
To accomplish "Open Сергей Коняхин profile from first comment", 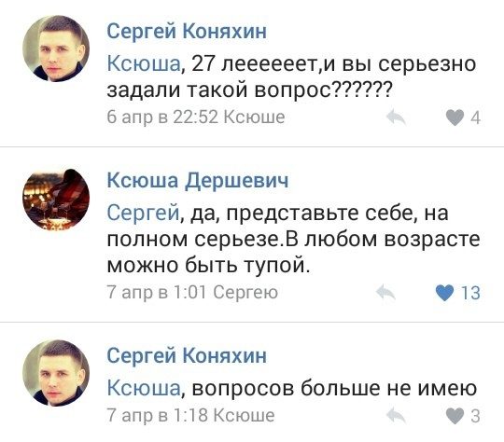I will click(187, 32).
